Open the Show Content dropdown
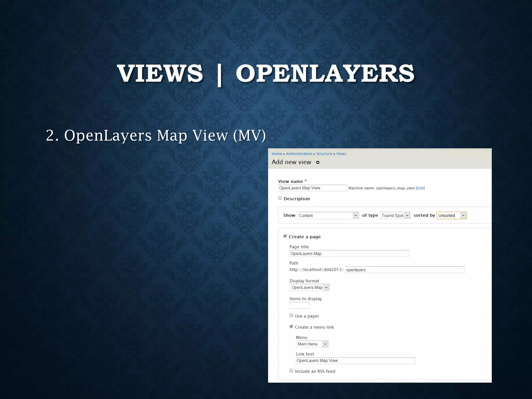Image resolution: width=532 pixels, height=399 pixels. point(328,215)
